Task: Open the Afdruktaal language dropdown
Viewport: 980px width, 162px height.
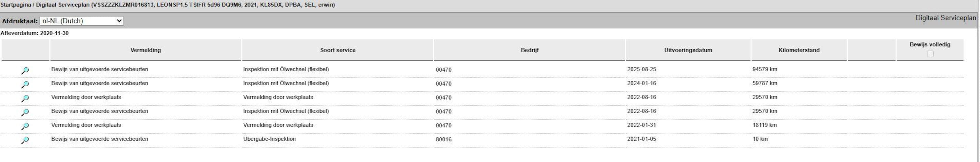Action: tap(81, 21)
